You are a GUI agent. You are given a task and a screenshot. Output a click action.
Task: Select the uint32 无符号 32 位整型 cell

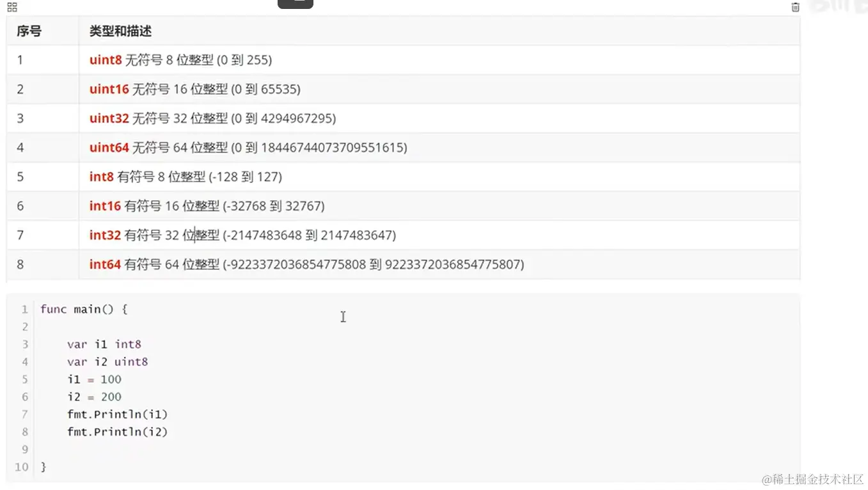tap(439, 118)
